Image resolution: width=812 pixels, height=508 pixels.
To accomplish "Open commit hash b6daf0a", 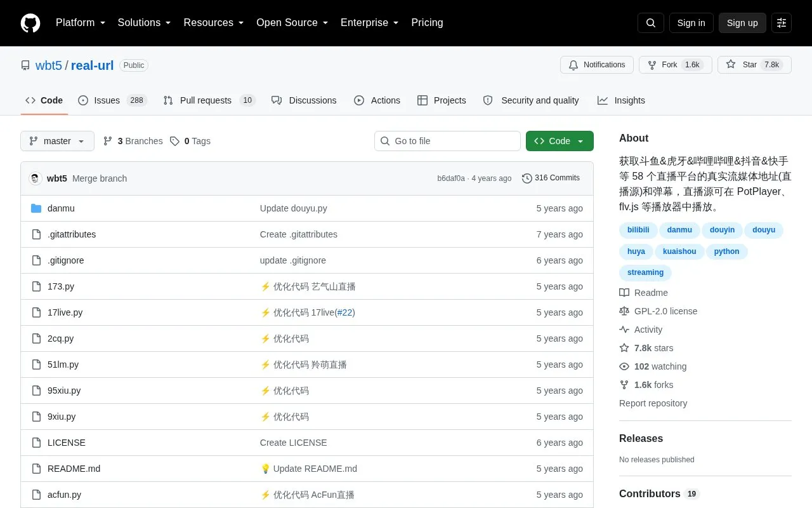I will coord(451,178).
